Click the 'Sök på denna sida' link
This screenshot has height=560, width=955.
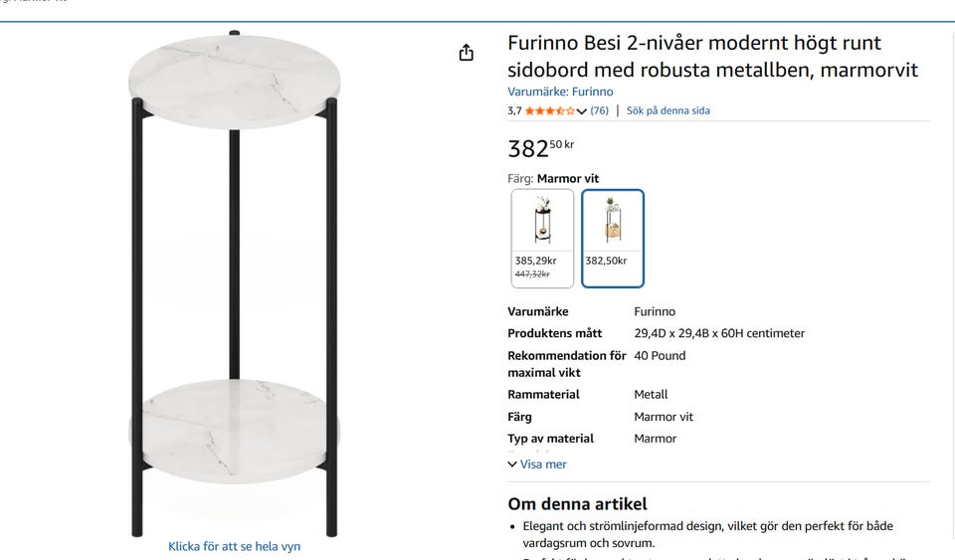pos(668,111)
